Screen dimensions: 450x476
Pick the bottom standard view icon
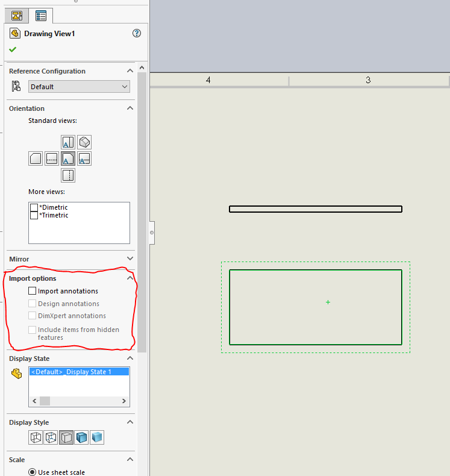pyautogui.click(x=68, y=175)
